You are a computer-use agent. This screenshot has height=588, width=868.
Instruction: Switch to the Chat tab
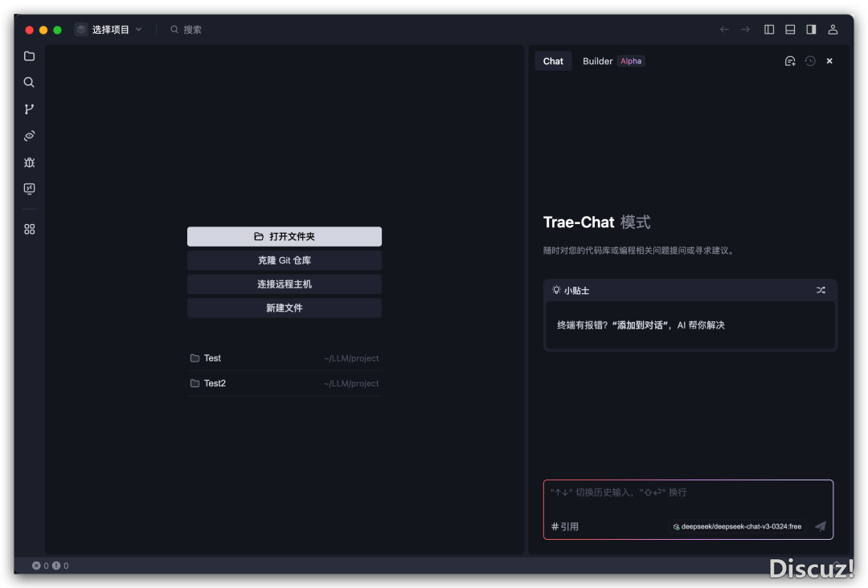[553, 61]
